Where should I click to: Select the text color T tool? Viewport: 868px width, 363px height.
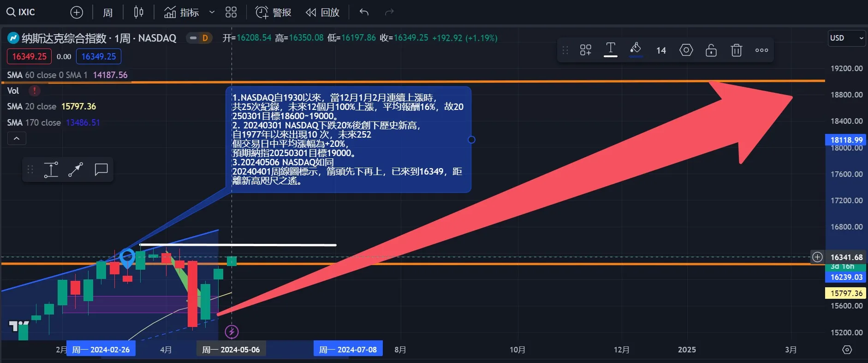pyautogui.click(x=611, y=49)
